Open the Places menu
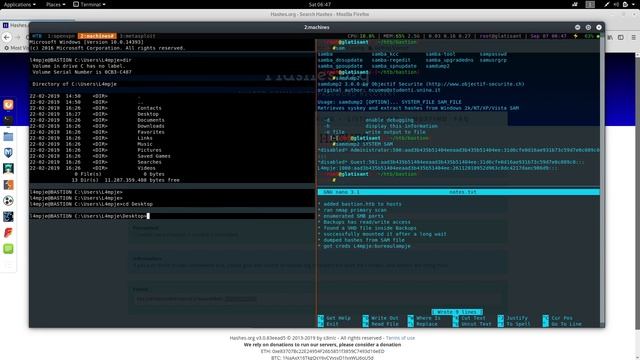 coord(55,4)
